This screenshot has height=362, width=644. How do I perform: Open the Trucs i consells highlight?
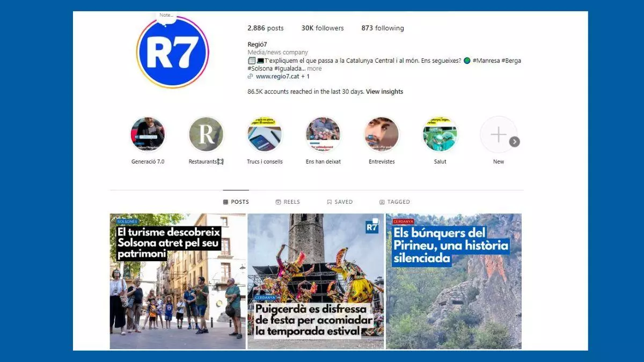pos(265,135)
